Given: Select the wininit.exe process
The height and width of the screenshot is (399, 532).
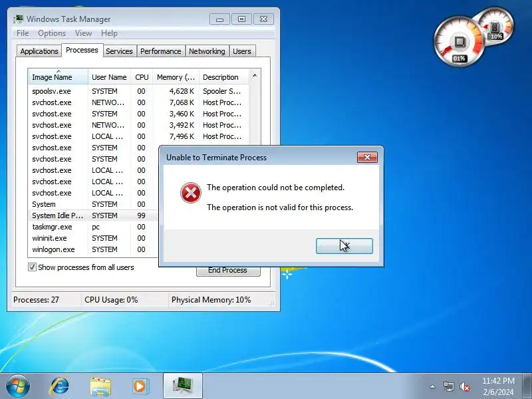Looking at the screenshot, I should [94, 238].
